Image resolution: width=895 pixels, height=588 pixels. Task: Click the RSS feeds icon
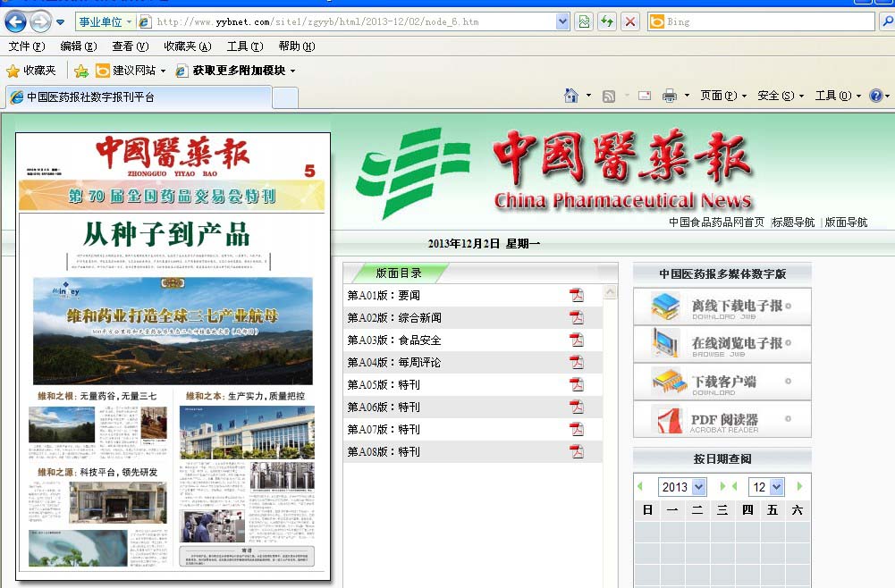(x=609, y=96)
